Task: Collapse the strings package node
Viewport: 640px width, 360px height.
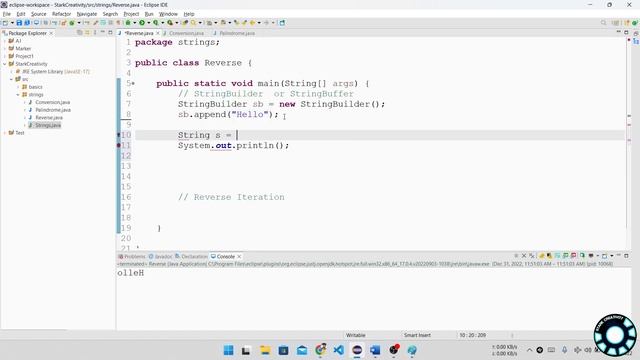Action: (x=18, y=95)
